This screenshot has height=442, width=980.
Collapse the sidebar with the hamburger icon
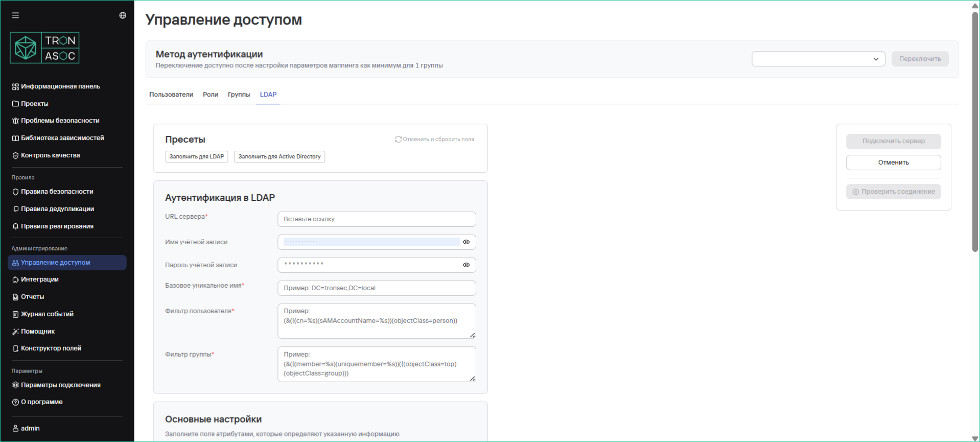(15, 15)
